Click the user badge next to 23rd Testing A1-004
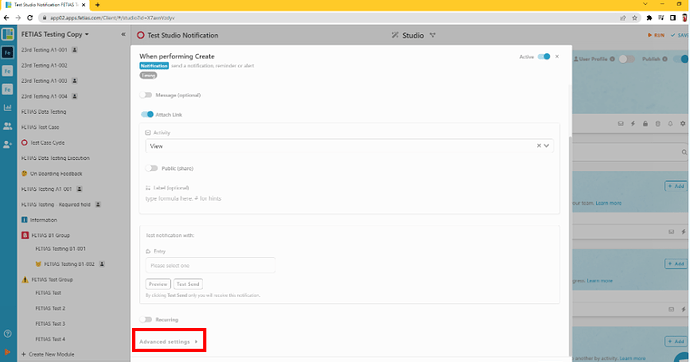This screenshot has height=362, width=690. (75, 96)
